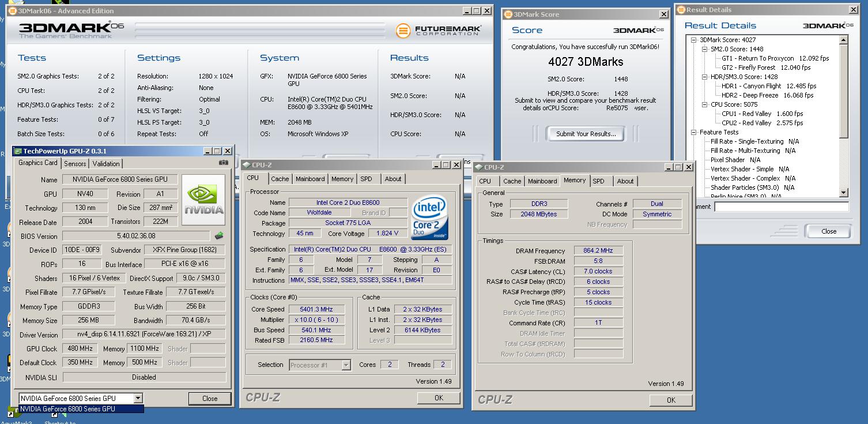Select the GT1 - Return To Proxycon row

point(775,58)
